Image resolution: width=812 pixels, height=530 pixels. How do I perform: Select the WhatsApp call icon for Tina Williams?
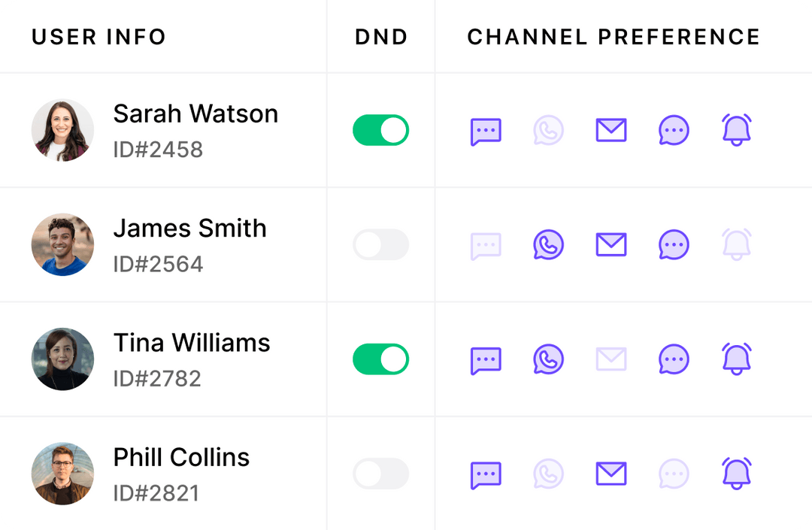point(548,359)
